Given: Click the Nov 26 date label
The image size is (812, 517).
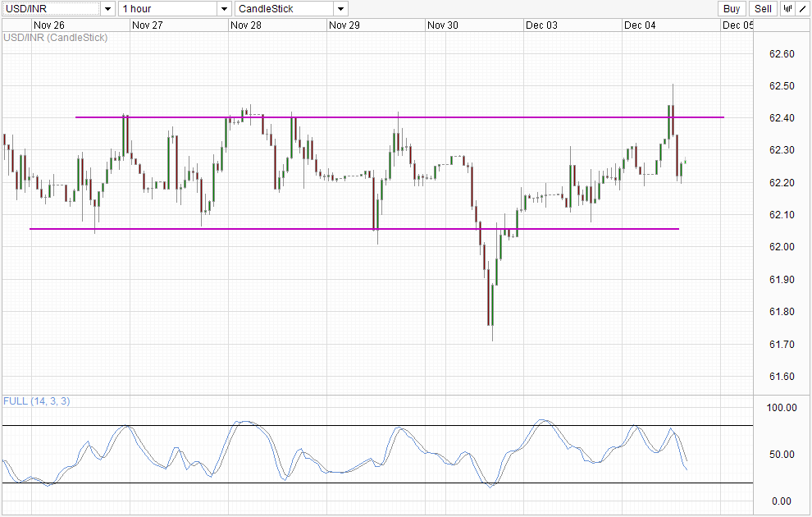Looking at the screenshot, I should [x=48, y=25].
